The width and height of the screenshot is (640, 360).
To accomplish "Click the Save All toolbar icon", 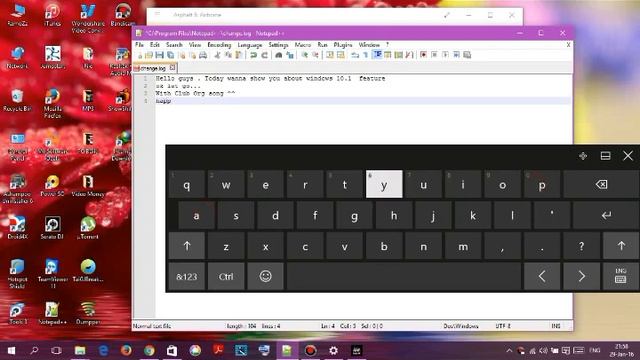I will coord(171,55).
